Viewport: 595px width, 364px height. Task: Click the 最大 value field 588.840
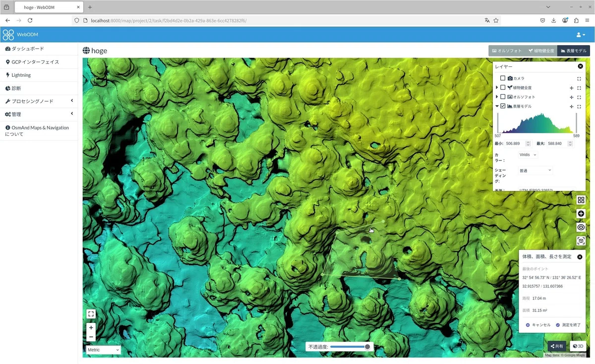click(560, 143)
